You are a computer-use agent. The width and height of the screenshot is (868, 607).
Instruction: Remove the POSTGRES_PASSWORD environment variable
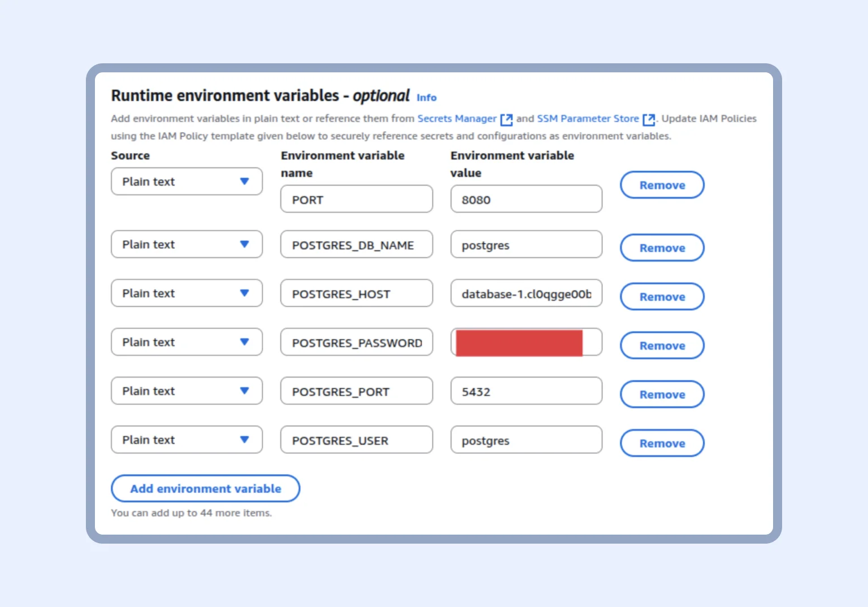point(662,345)
